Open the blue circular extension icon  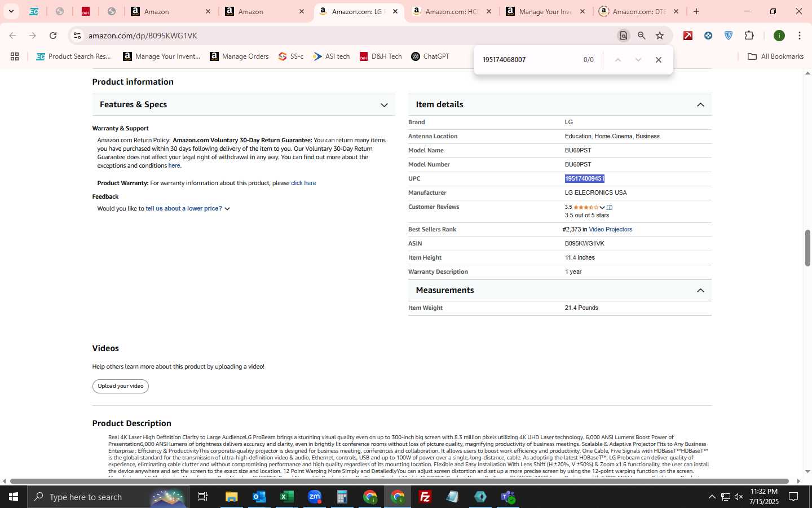coord(708,36)
